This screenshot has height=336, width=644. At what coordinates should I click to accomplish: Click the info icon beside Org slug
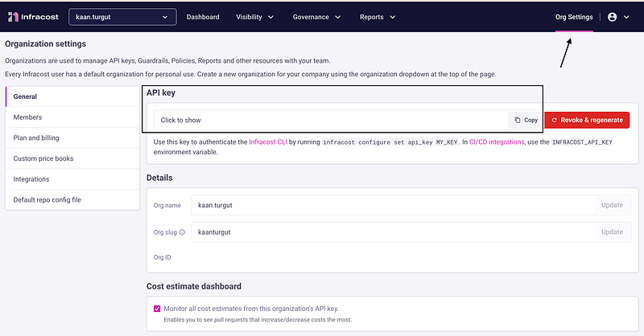click(182, 232)
